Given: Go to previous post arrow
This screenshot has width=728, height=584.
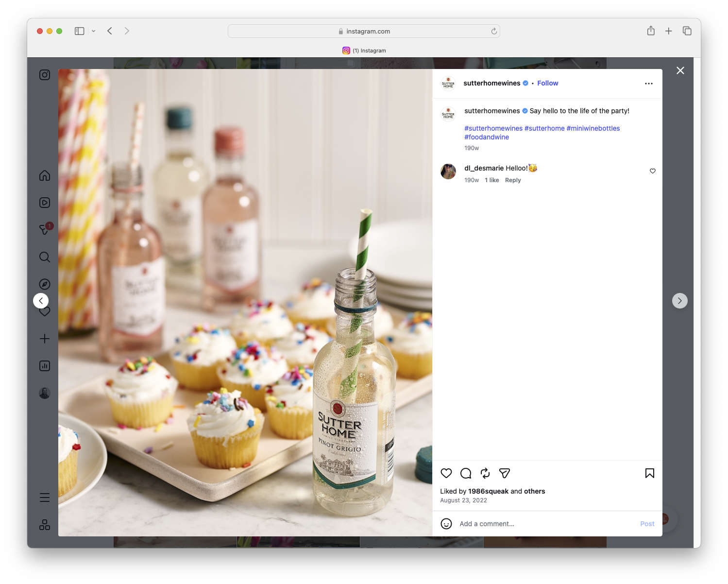Looking at the screenshot, I should point(41,301).
